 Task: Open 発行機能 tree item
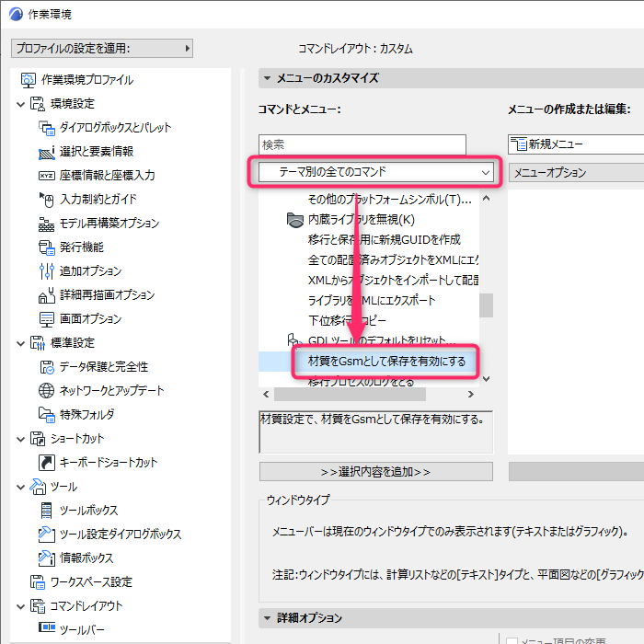(82, 247)
